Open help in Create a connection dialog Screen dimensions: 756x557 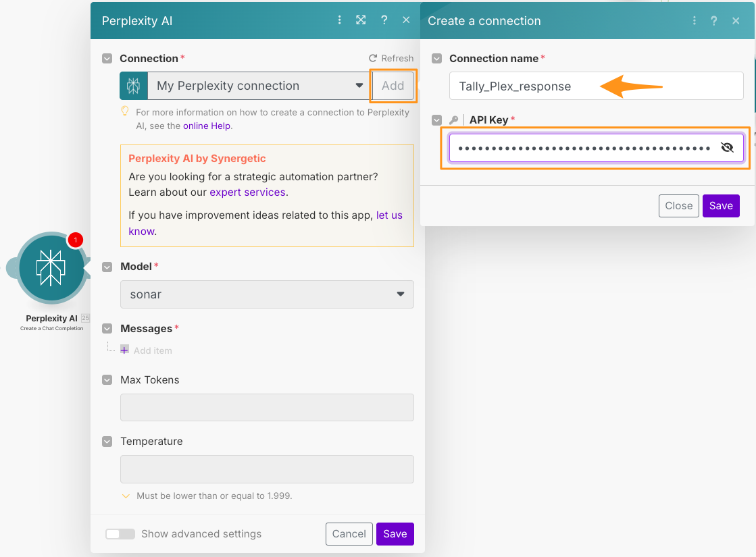click(x=713, y=20)
